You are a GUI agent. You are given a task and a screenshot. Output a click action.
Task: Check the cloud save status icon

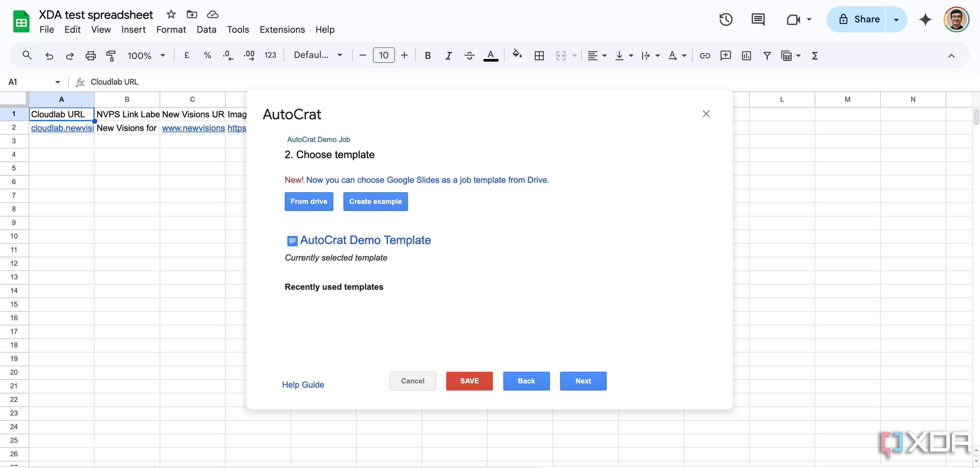pyautogui.click(x=212, y=15)
